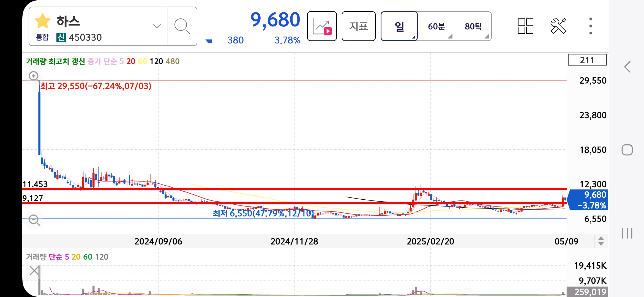Tap the 거래량 단순 volume indicator label

click(x=44, y=257)
